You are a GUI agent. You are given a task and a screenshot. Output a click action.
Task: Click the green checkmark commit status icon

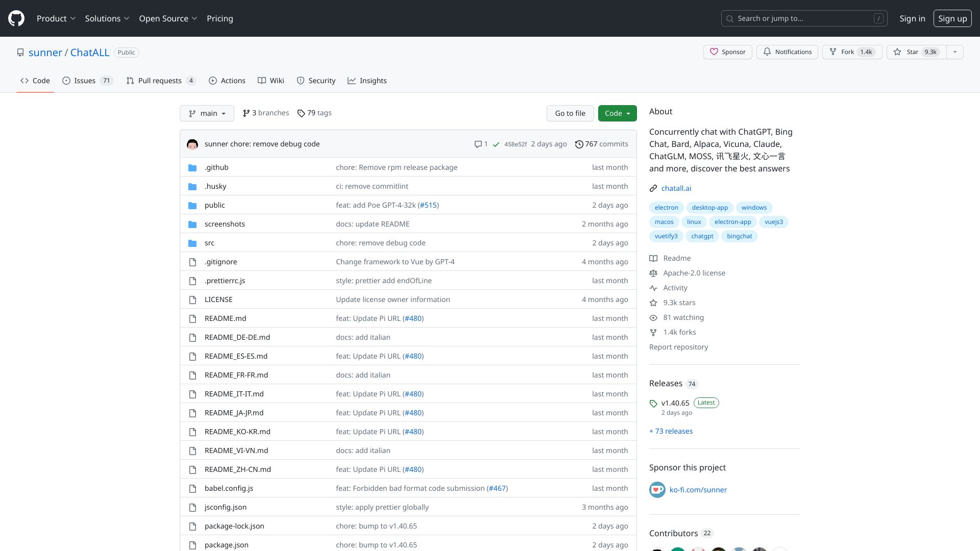pos(496,144)
